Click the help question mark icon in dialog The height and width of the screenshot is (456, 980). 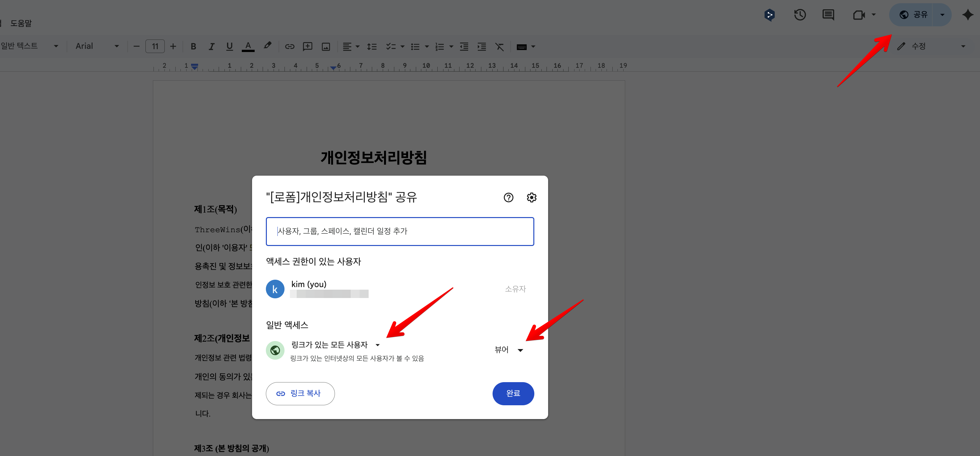tap(508, 197)
